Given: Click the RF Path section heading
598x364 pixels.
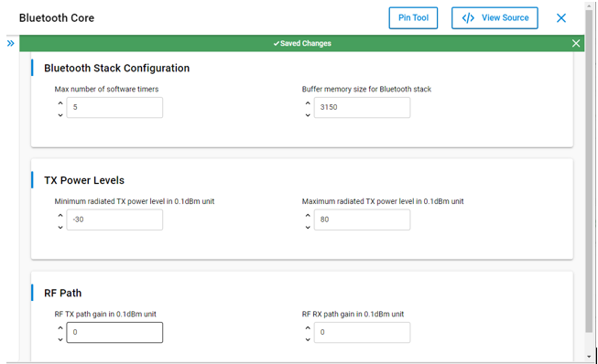Looking at the screenshot, I should pos(63,294).
